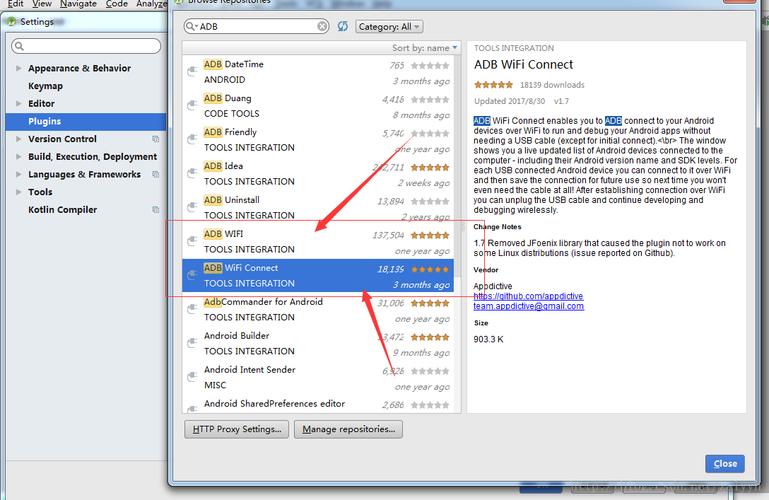Click Manage repositories button
Viewport: 769px width, 500px height.
tap(348, 429)
